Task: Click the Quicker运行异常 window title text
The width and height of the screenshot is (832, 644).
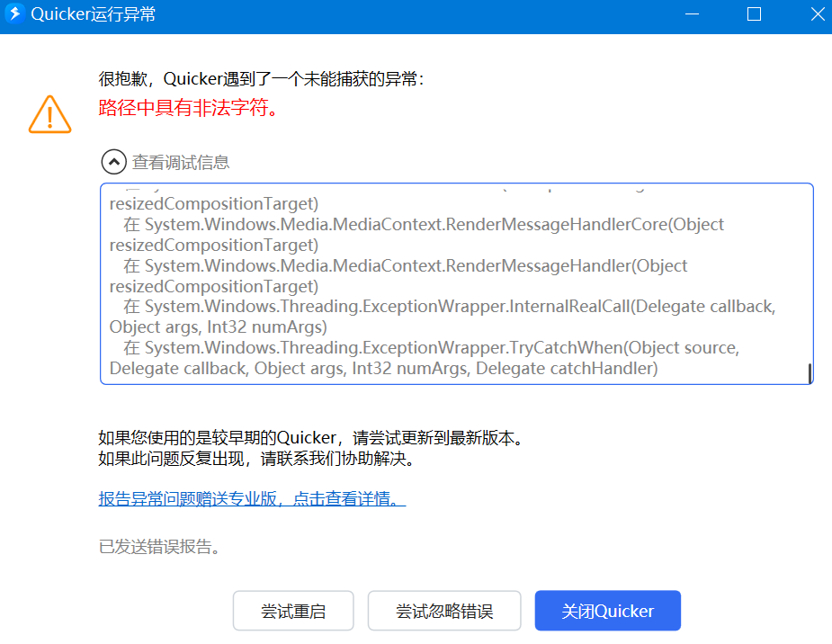Action: [94, 14]
